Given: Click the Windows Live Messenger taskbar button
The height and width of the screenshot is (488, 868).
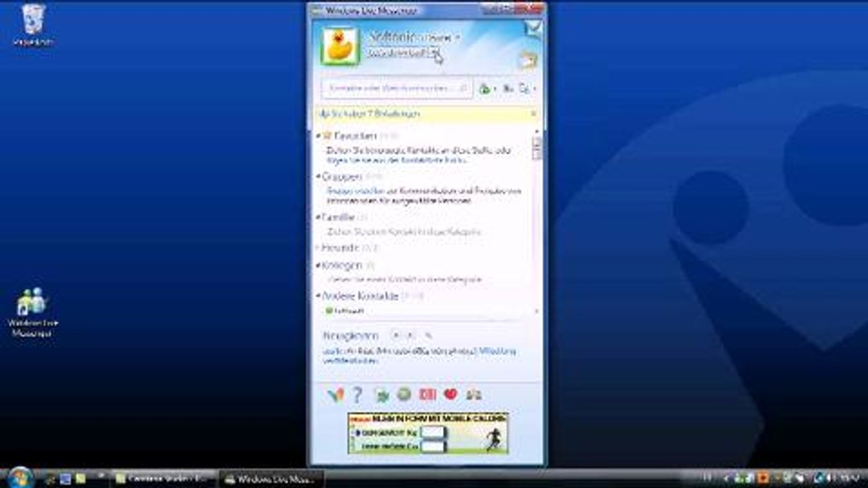Looking at the screenshot, I should coord(272,479).
